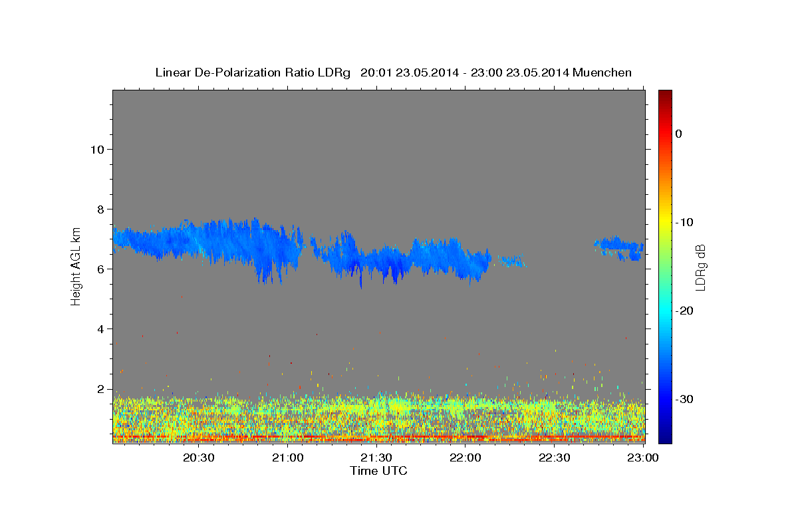
Task: Click colorbar value -20 label
Action: click(x=684, y=311)
